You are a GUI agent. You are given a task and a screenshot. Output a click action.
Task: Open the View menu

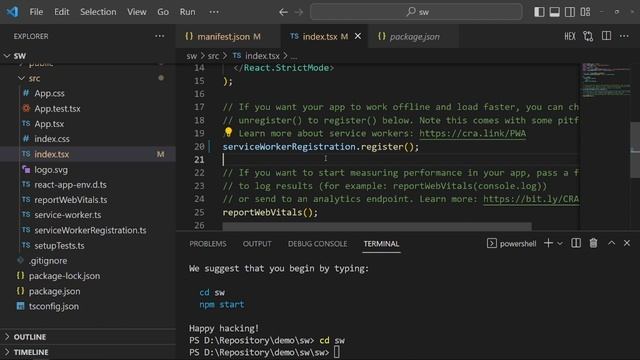pos(137,12)
